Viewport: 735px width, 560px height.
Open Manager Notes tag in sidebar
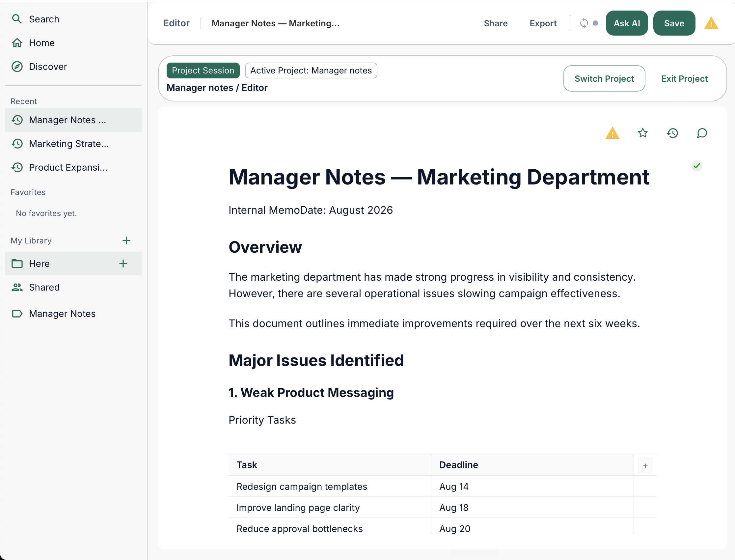coord(73,313)
